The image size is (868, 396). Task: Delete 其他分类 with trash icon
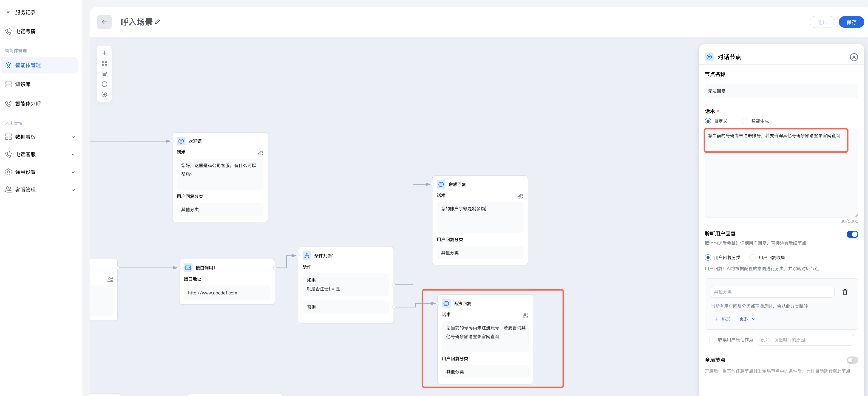click(845, 292)
